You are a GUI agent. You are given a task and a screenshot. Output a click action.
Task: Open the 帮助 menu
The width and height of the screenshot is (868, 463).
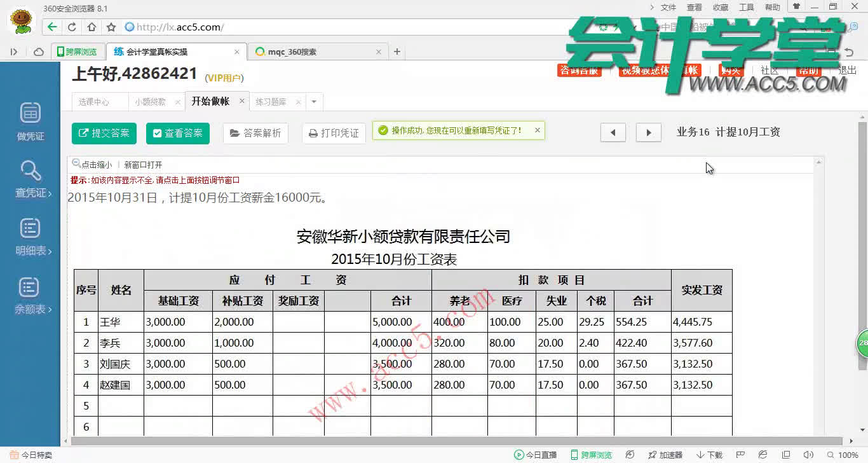tap(773, 8)
